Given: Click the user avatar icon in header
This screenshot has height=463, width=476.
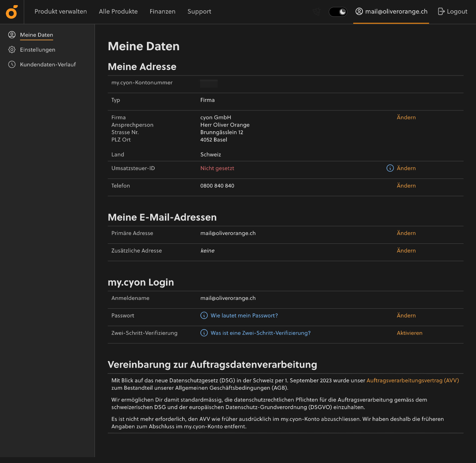Looking at the screenshot, I should pos(359,11).
